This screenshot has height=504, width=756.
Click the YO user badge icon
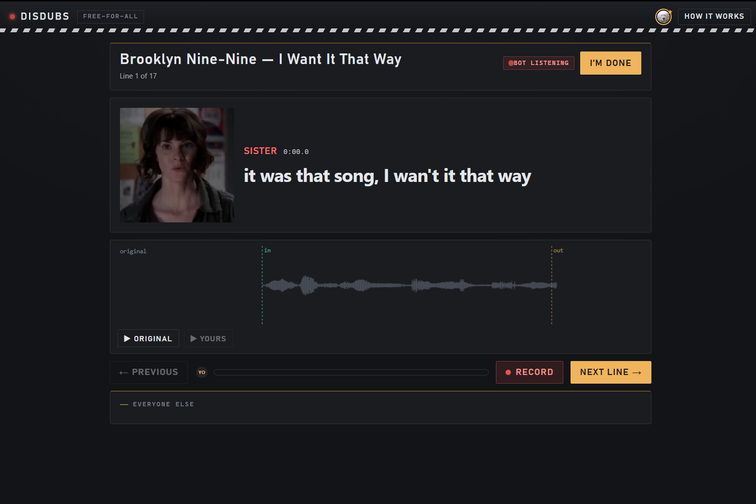pos(202,372)
